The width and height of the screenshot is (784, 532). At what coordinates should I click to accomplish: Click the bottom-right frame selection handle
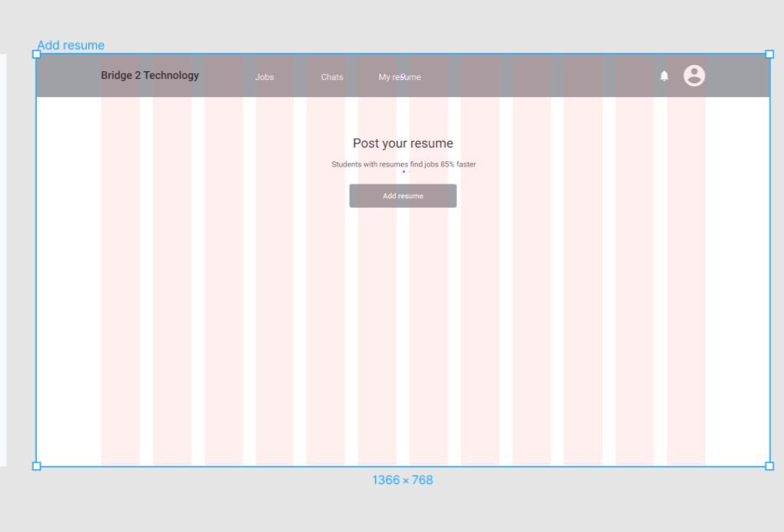point(769,466)
